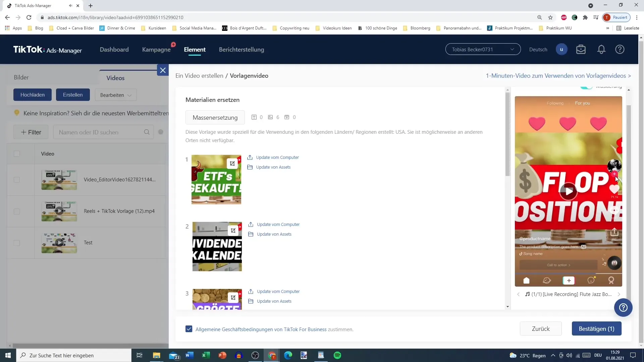Click the Hochladen button in sidebar
Image resolution: width=644 pixels, height=362 pixels.
(33, 95)
